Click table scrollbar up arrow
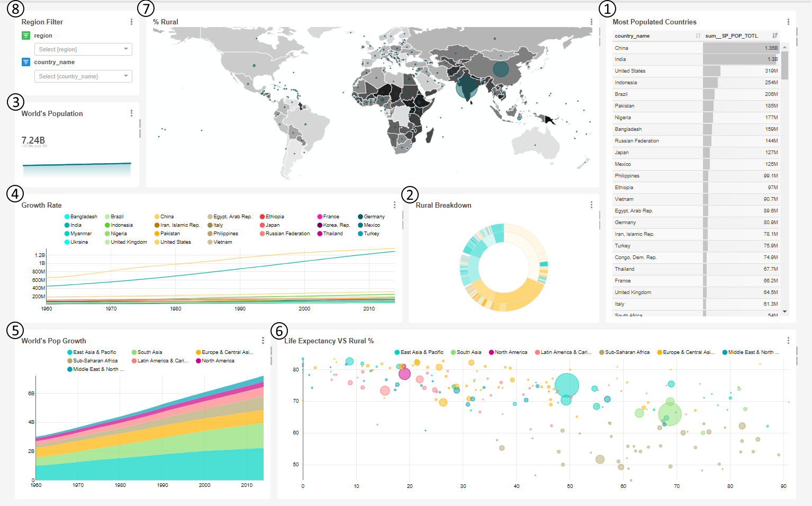 click(x=784, y=47)
